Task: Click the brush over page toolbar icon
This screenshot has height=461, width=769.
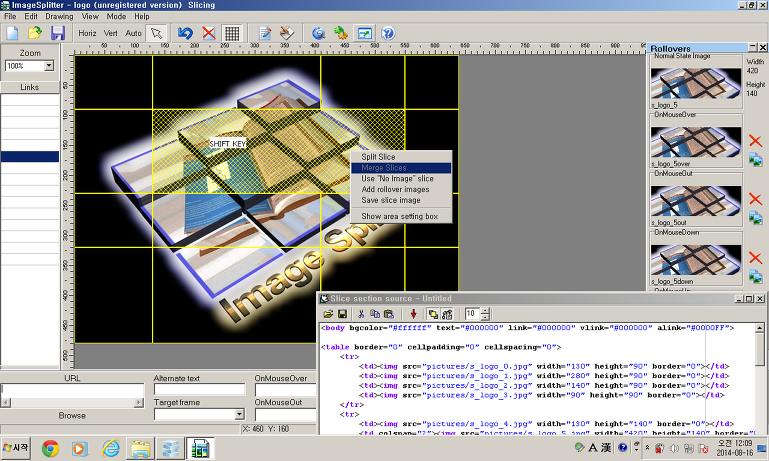Action: click(287, 33)
